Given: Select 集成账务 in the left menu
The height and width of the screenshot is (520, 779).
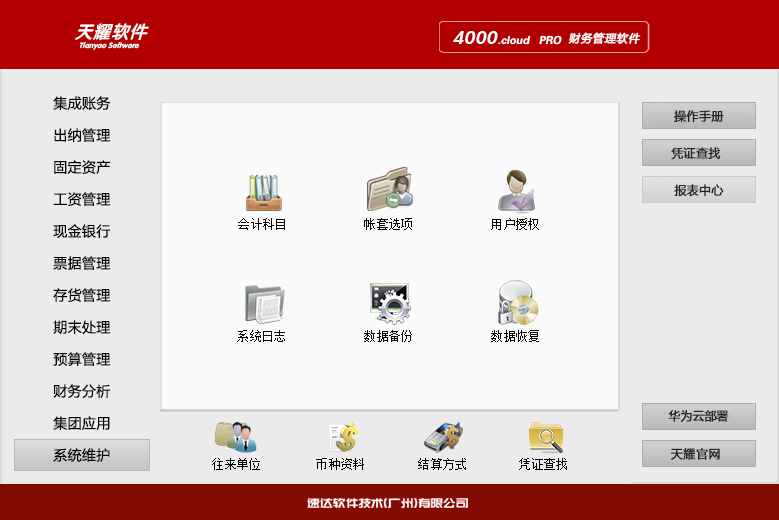Looking at the screenshot, I should click(81, 103).
